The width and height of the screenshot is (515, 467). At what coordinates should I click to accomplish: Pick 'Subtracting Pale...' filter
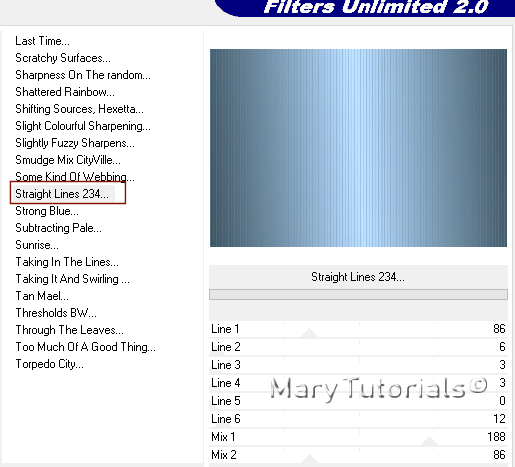click(x=58, y=228)
